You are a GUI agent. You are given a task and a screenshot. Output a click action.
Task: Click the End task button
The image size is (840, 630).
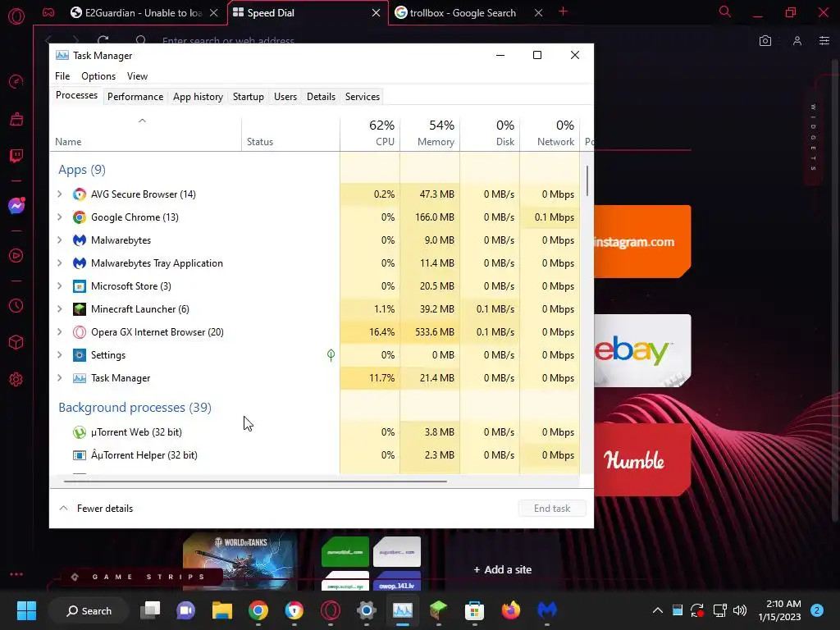tap(552, 509)
